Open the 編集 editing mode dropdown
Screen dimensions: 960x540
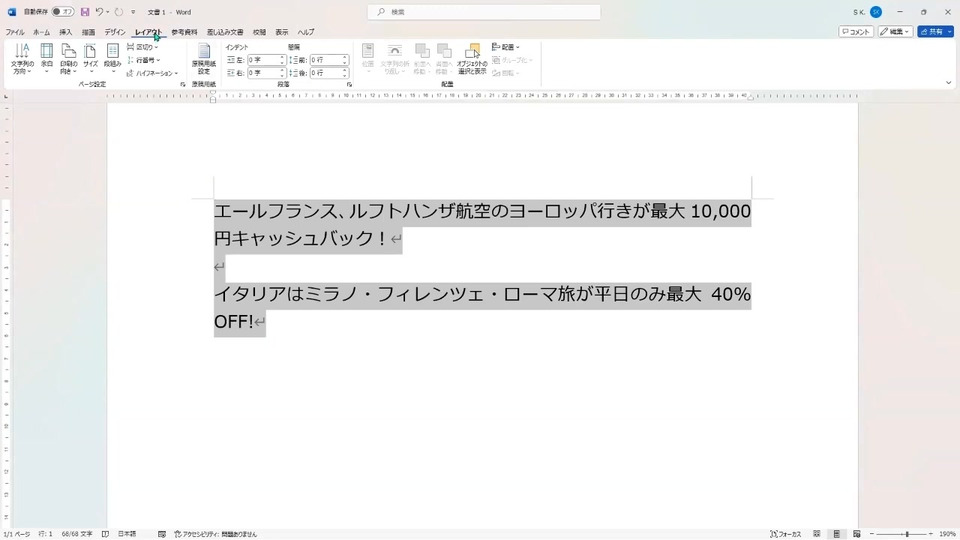[896, 32]
